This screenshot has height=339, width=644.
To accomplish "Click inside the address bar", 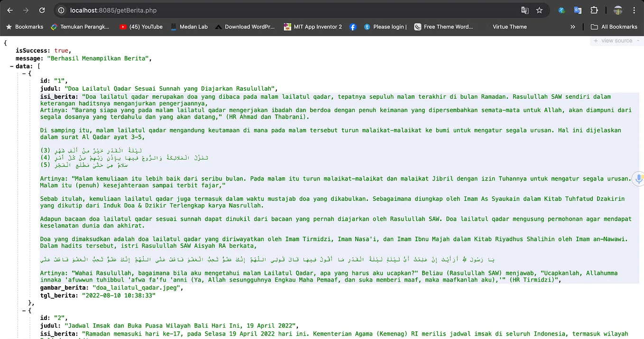I will (190, 10).
